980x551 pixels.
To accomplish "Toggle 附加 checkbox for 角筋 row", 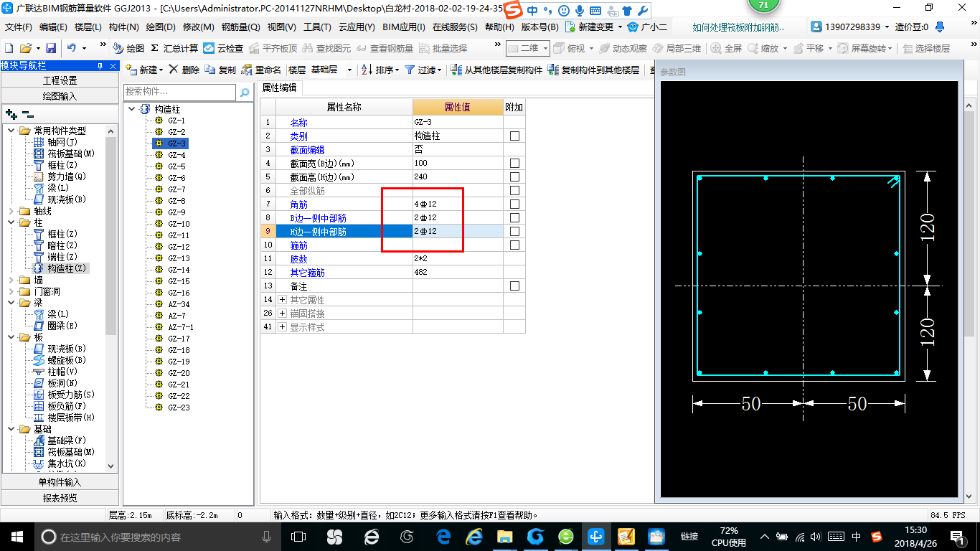I will 514,204.
